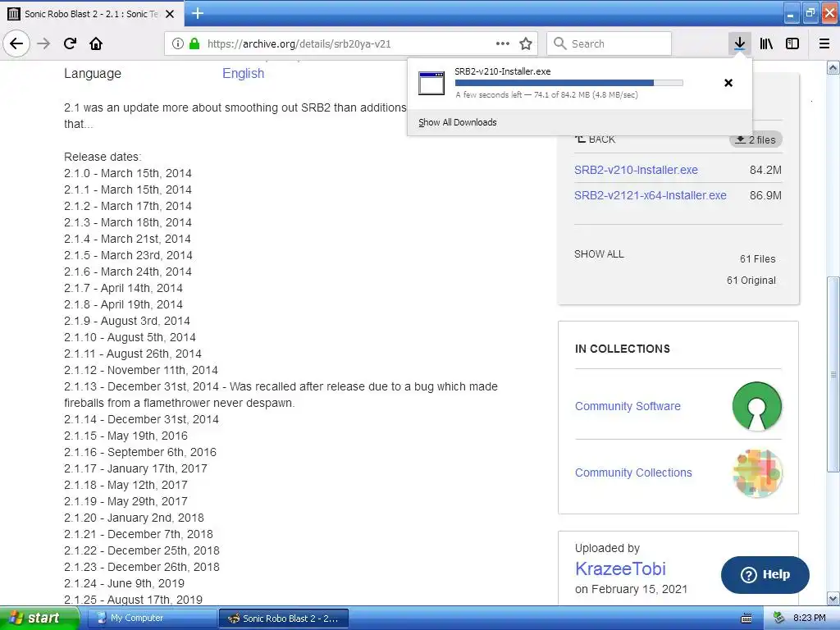Open the Community Software link

[628, 406]
